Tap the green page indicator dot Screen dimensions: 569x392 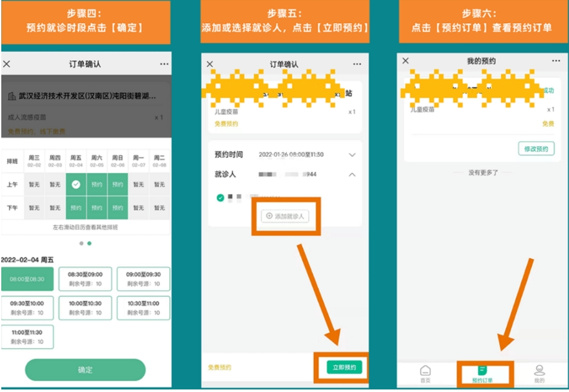(89, 243)
